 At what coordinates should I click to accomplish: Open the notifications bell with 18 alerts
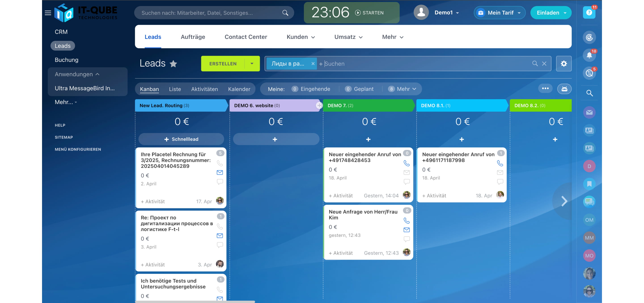589,55
